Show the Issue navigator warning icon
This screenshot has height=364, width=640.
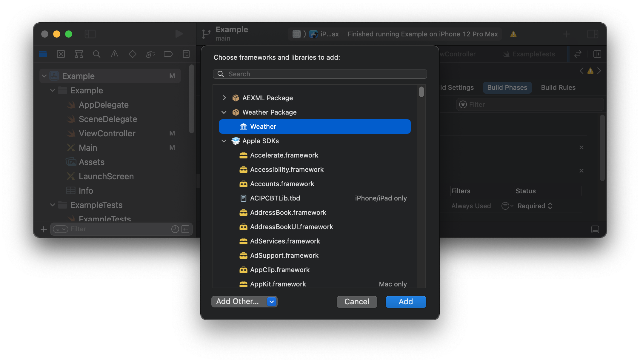[115, 54]
